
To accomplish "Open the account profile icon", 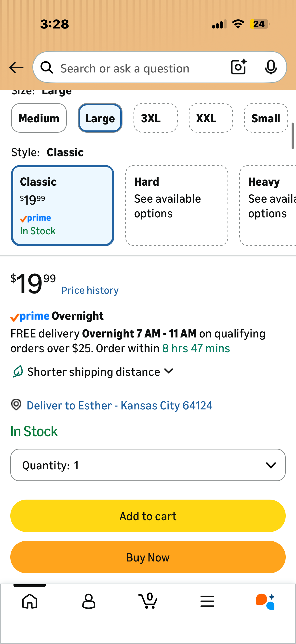I will (x=89, y=601).
